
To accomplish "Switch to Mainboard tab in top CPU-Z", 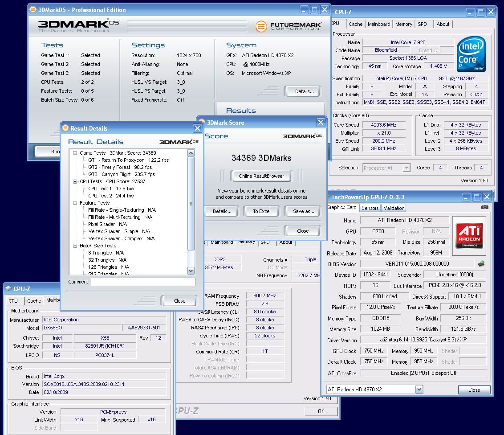I will point(378,24).
